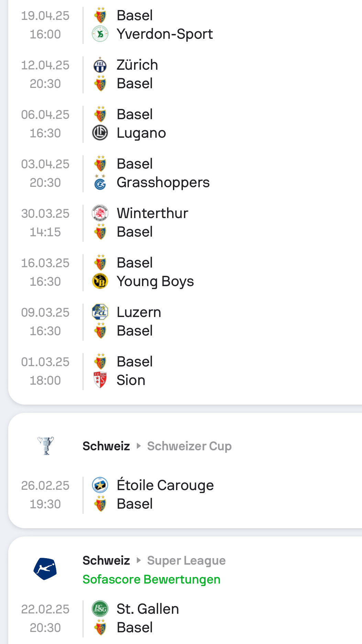Viewport: 362px width, 644px height.
Task: Click the Schweizer Cup trophy icon
Action: (x=46, y=445)
